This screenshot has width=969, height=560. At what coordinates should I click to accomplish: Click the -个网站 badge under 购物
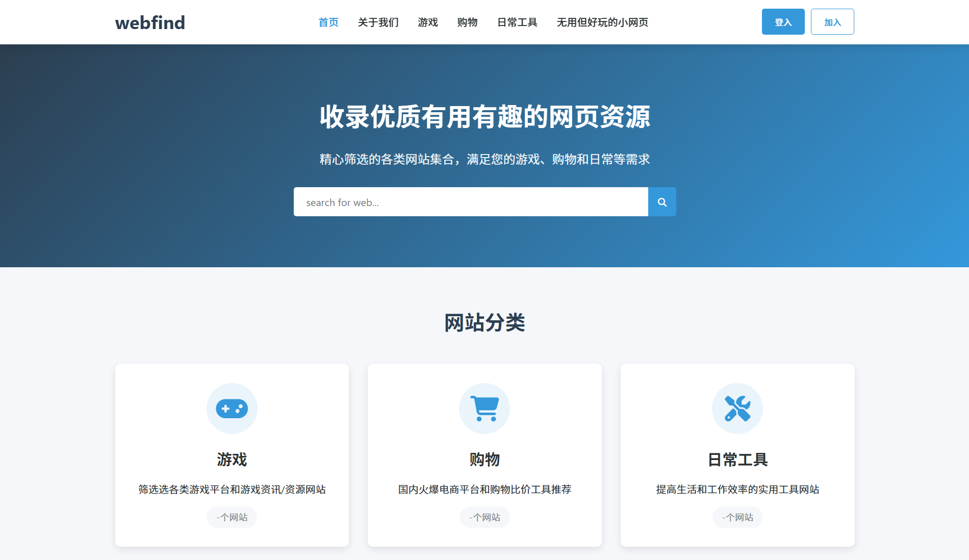pyautogui.click(x=484, y=517)
